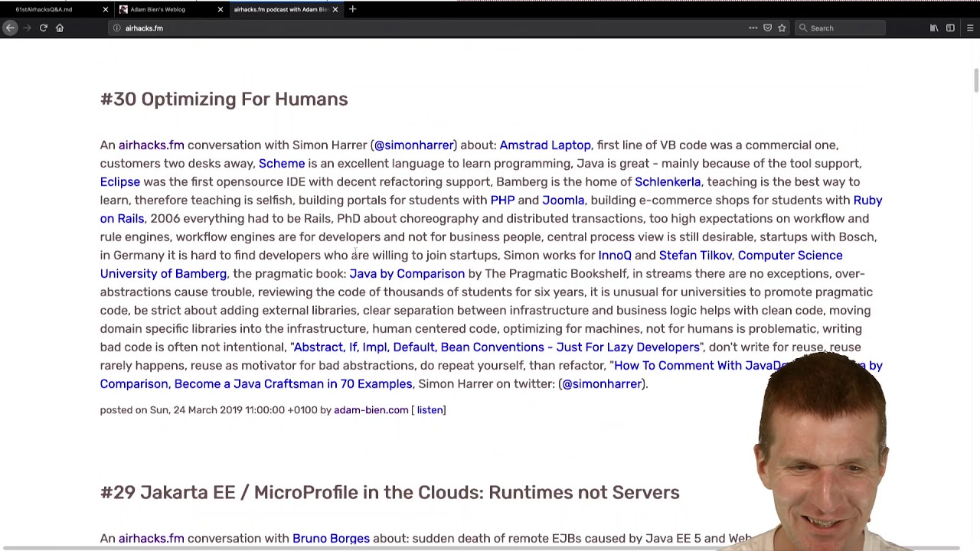980x551 pixels.
Task: Close the Adam Bien's Weblog tab
Action: (220, 9)
